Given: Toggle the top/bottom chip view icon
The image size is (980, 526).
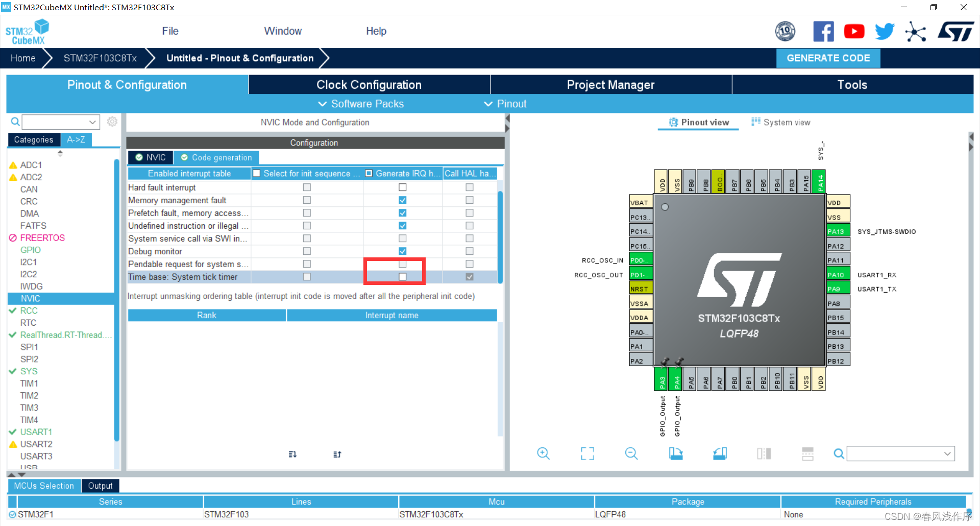Looking at the screenshot, I should [764, 453].
